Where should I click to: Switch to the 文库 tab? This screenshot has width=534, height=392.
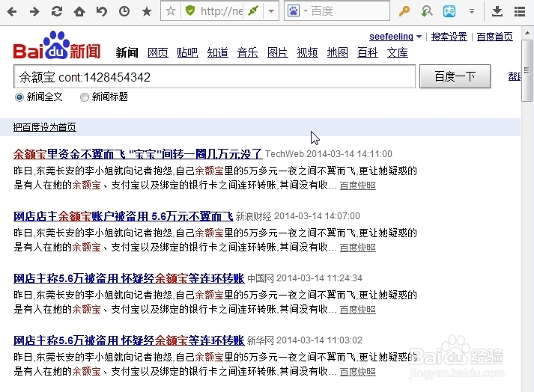point(398,53)
